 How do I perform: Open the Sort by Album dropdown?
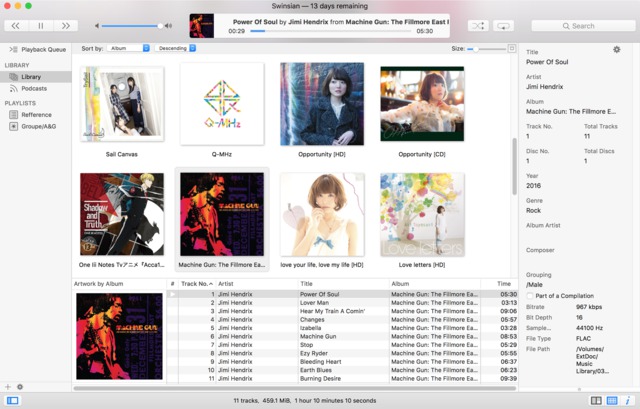[129, 48]
